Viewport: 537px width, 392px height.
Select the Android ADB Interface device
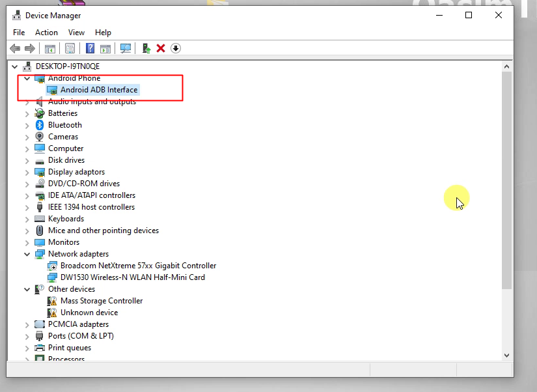(x=99, y=90)
